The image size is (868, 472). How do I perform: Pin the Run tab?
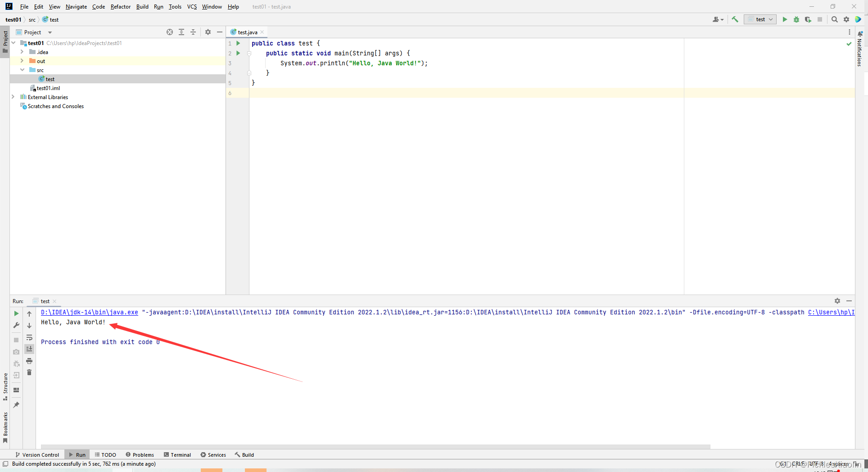click(x=16, y=405)
